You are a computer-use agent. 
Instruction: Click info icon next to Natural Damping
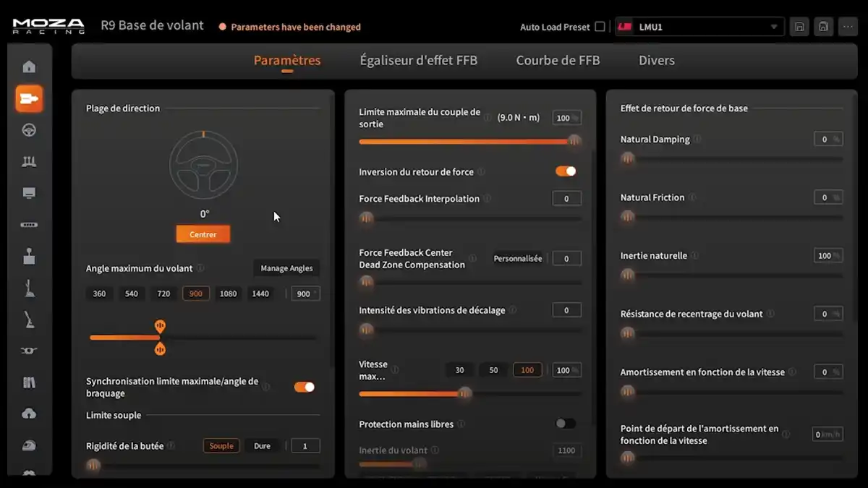[697, 139]
